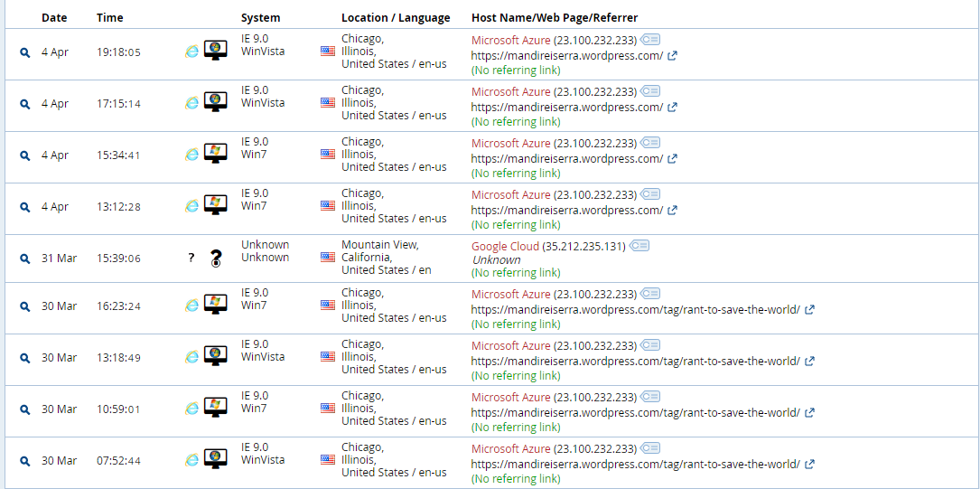The width and height of the screenshot is (980, 489).
Task: Click the Date column header
Action: [54, 17]
